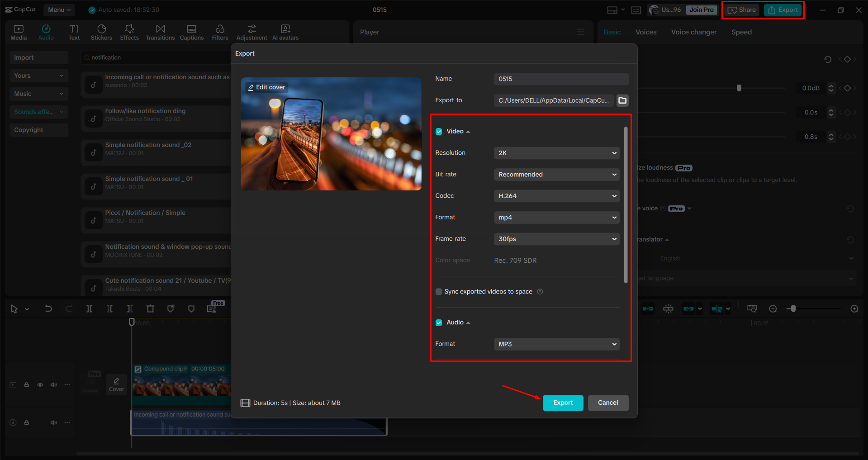The height and width of the screenshot is (460, 868).
Task: Click the Undo icon above the timeline
Action: click(x=48, y=308)
